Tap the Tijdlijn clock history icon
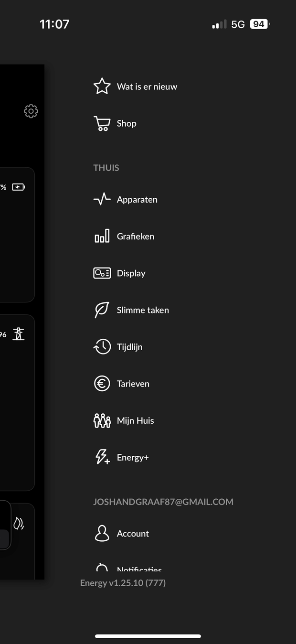This screenshot has height=644, width=296. point(102,347)
